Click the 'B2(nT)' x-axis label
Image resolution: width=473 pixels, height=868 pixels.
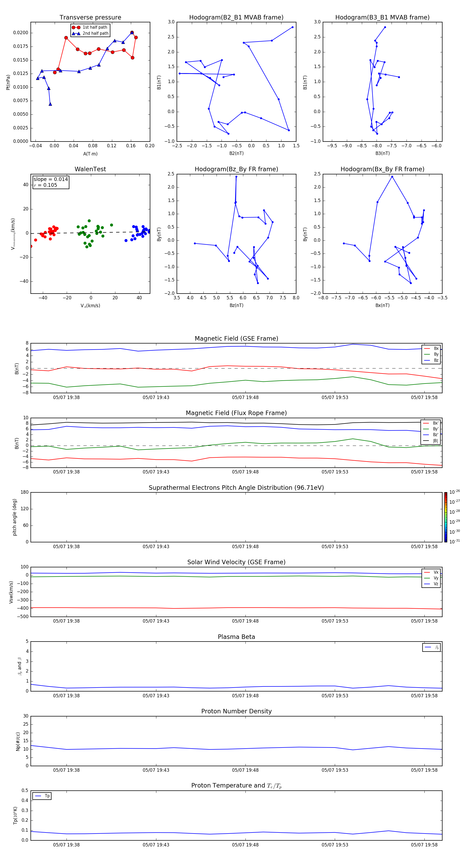(x=236, y=153)
